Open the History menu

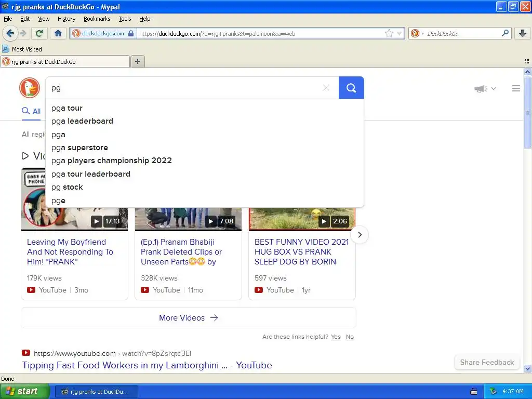(x=66, y=19)
